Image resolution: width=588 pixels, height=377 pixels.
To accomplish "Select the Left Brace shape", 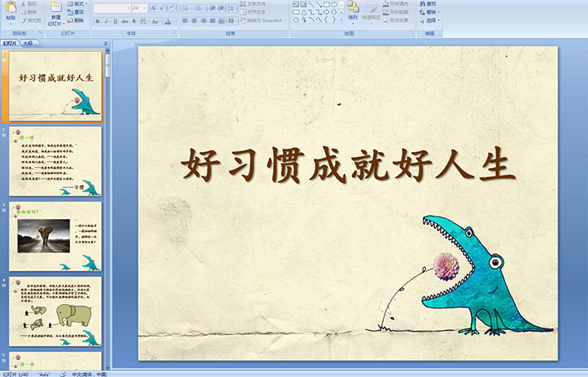I will [x=326, y=19].
